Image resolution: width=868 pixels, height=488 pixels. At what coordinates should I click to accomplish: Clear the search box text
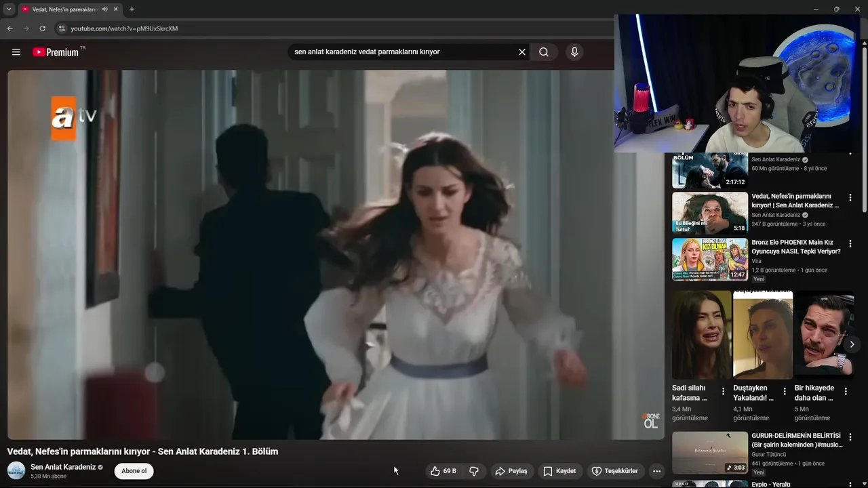tap(522, 52)
